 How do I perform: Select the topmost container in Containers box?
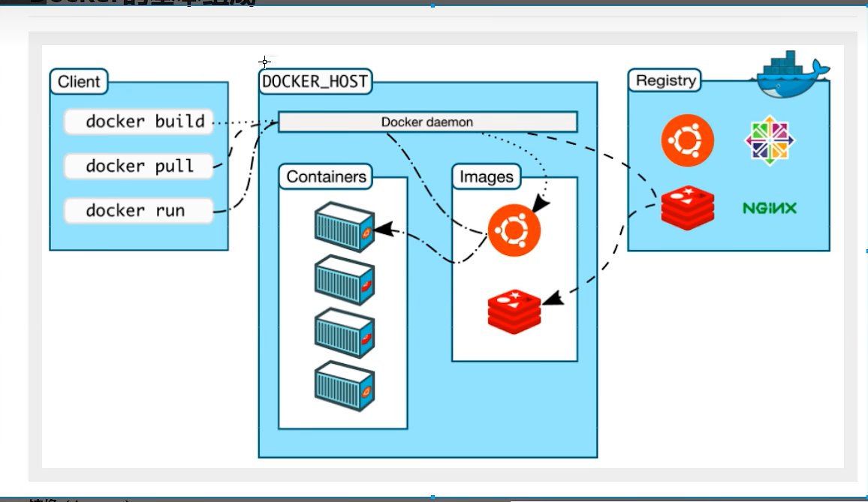tap(345, 227)
